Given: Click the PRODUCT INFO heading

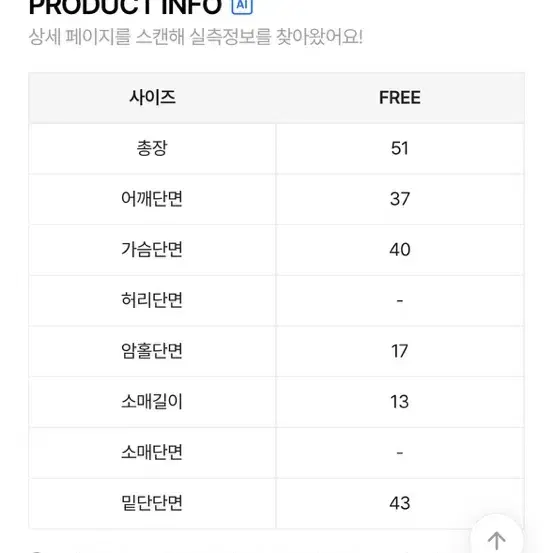Looking at the screenshot, I should point(125,6).
